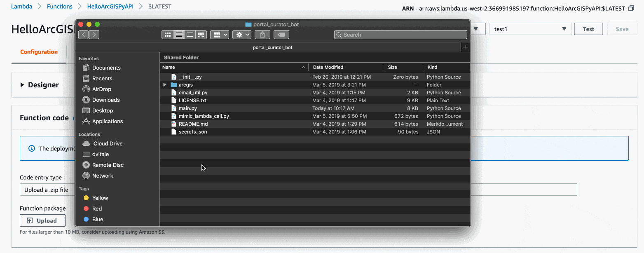
Task: Select the mimic_lambda_call.py file
Action: [x=315, y=116]
